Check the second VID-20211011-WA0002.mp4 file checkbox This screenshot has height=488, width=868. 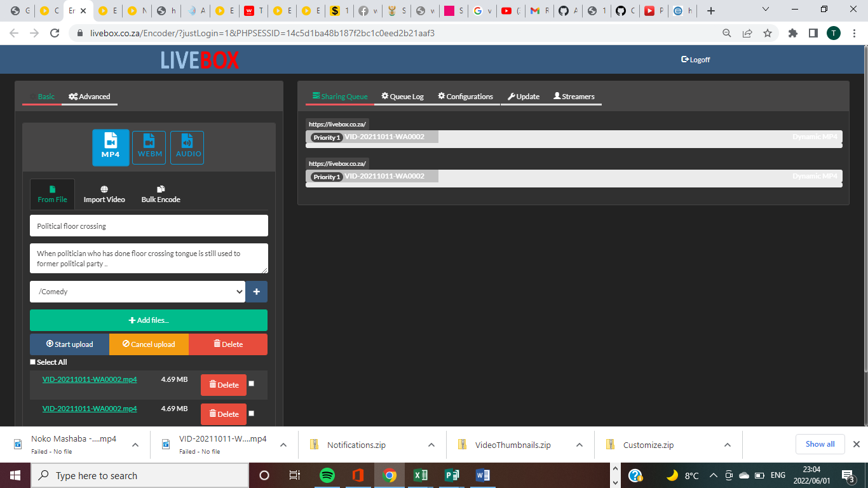(x=251, y=413)
